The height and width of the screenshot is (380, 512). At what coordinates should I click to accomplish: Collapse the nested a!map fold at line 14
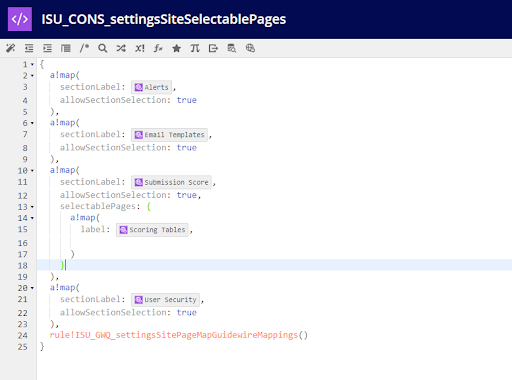tap(32, 218)
